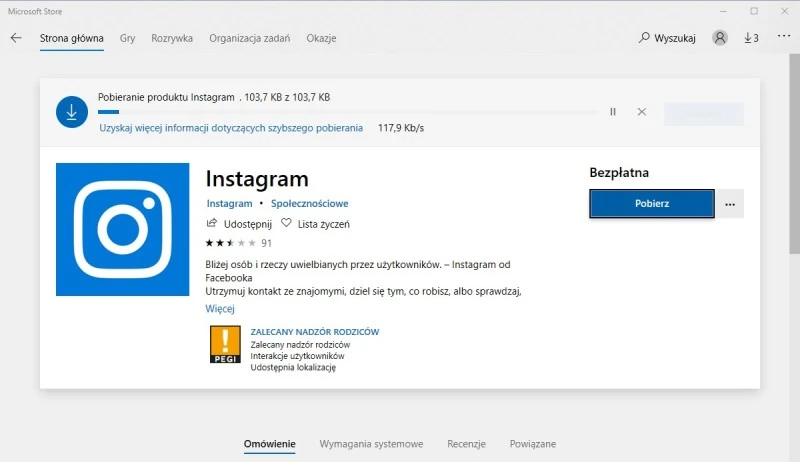Pause the Instagram download
Viewport: 800px width, 462px height.
(x=613, y=112)
